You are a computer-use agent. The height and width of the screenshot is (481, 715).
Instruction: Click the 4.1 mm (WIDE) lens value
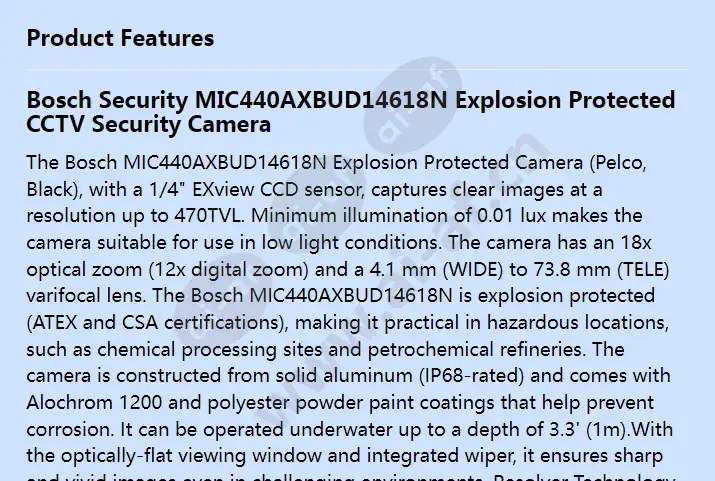(436, 269)
